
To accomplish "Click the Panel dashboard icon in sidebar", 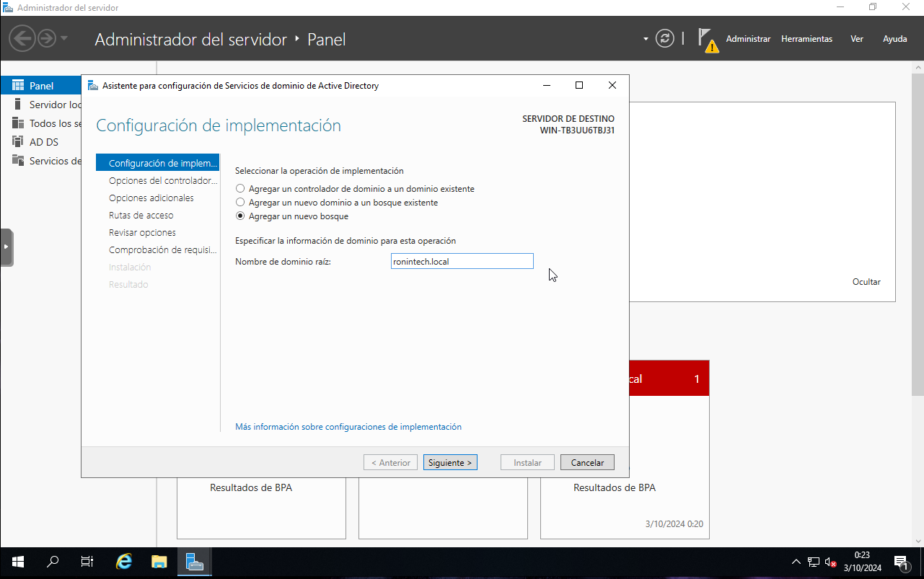I will click(x=18, y=86).
